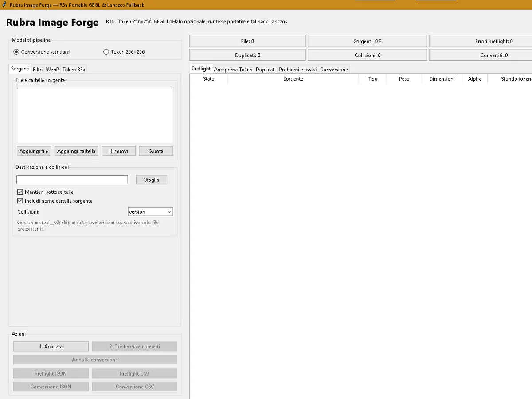Image resolution: width=532 pixels, height=399 pixels.
Task: Export Conversione CSV report
Action: (x=135, y=387)
